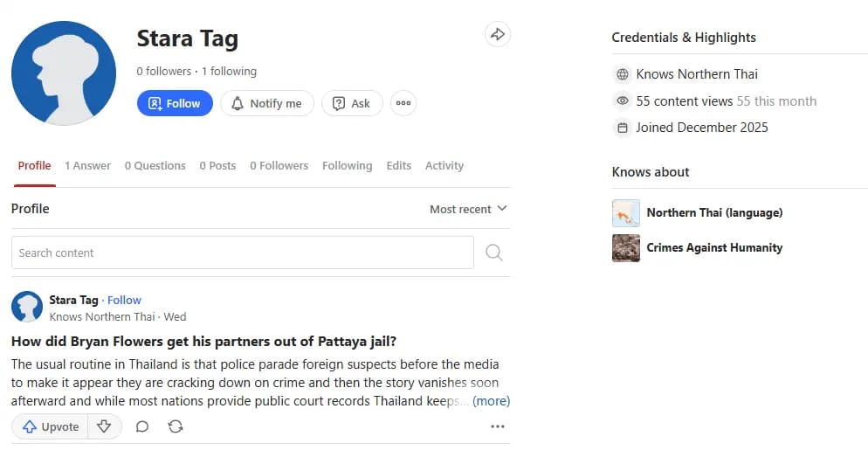The height and width of the screenshot is (464, 868).
Task: Open the three-dots menu next to Ask
Action: click(403, 103)
